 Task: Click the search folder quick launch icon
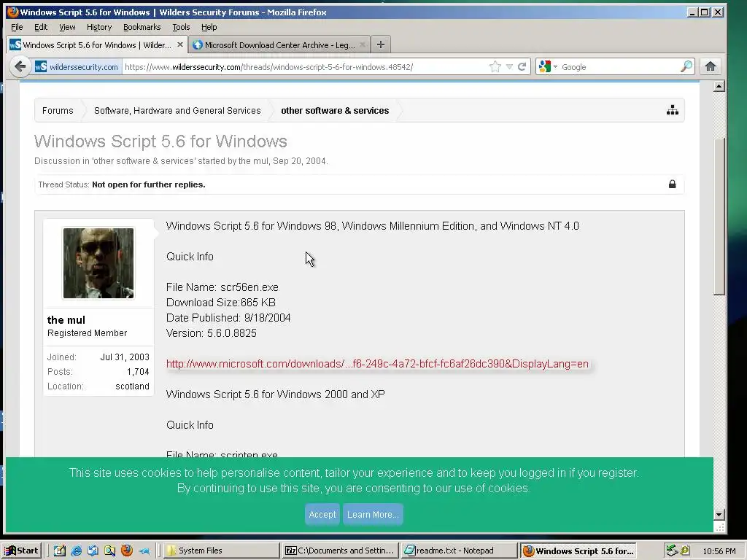(x=109, y=551)
